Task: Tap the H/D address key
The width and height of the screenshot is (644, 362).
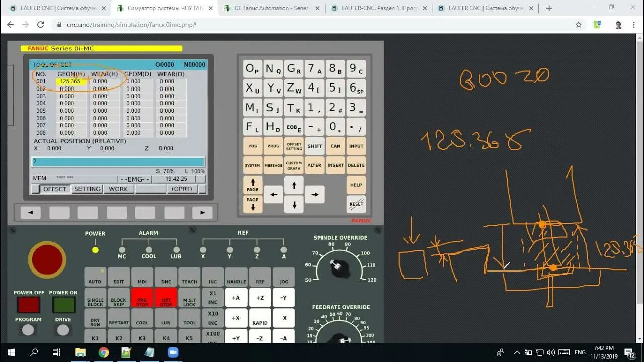Action: (x=273, y=127)
